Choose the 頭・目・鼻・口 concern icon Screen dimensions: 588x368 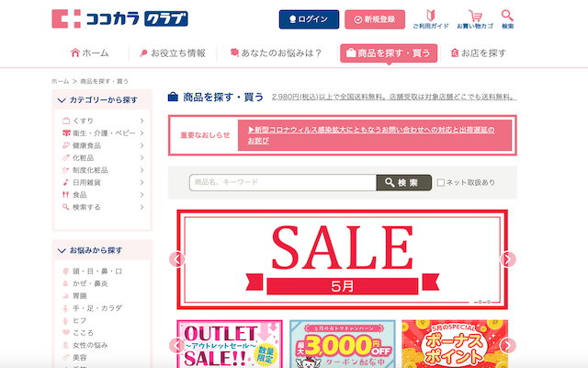tap(65, 271)
